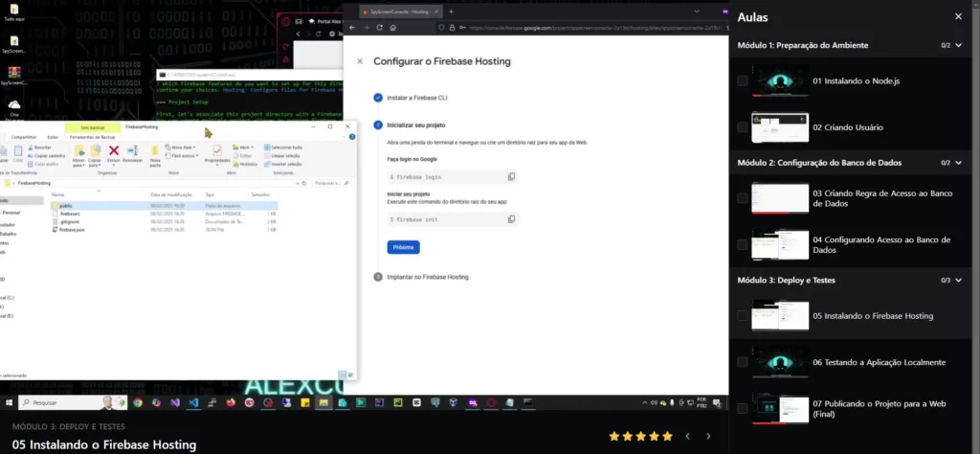Open Firefox from the taskbar

[x=231, y=402]
